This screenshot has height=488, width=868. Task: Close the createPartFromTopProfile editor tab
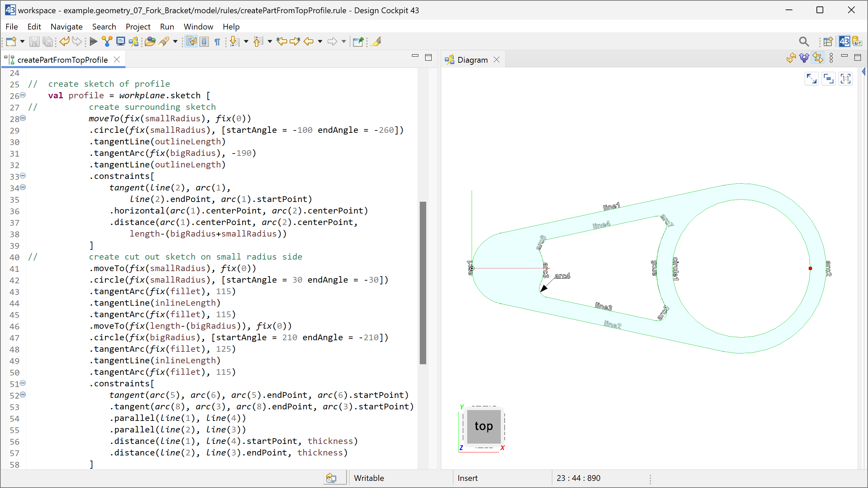coord(117,60)
